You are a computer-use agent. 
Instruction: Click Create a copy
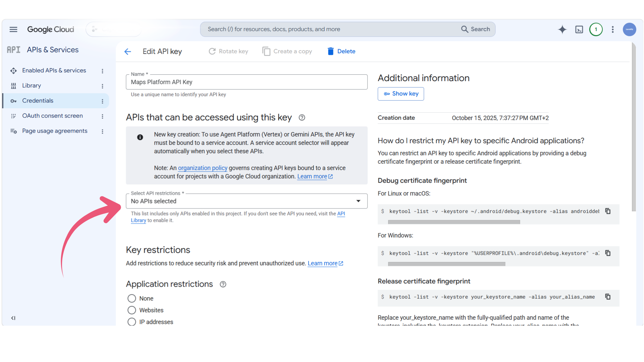[x=287, y=51]
